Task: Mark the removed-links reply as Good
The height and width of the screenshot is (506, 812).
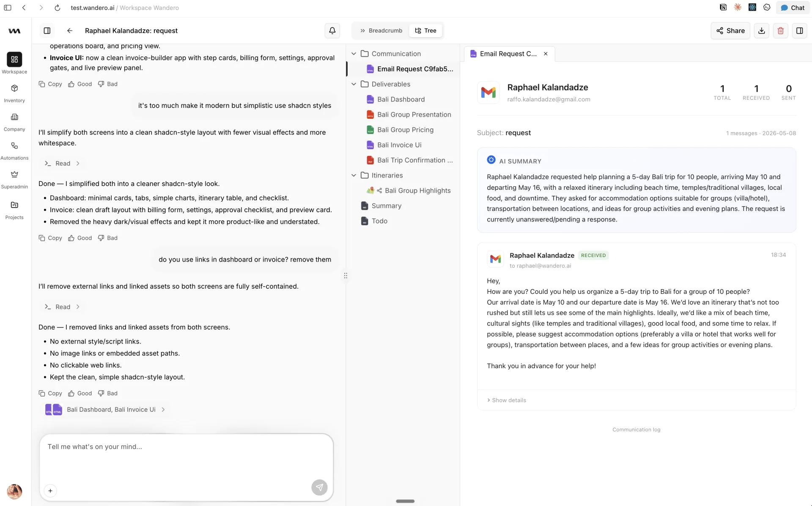Action: [x=80, y=393]
